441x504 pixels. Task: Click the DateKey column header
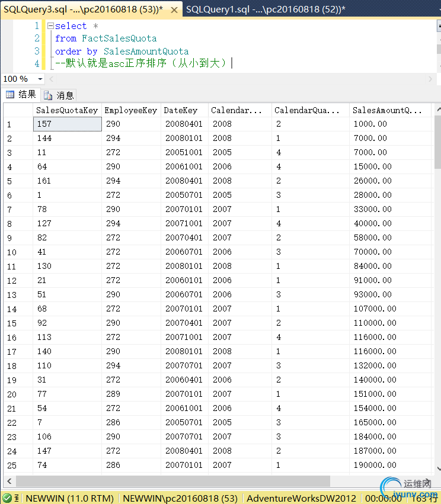tap(184, 110)
